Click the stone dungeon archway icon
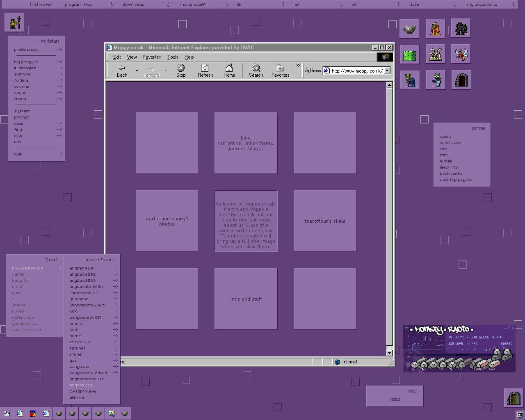Image resolution: width=525 pixels, height=420 pixels. pyautogui.click(x=461, y=80)
